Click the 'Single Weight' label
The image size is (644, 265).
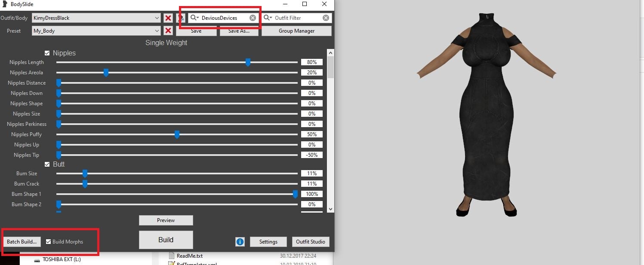coord(166,43)
